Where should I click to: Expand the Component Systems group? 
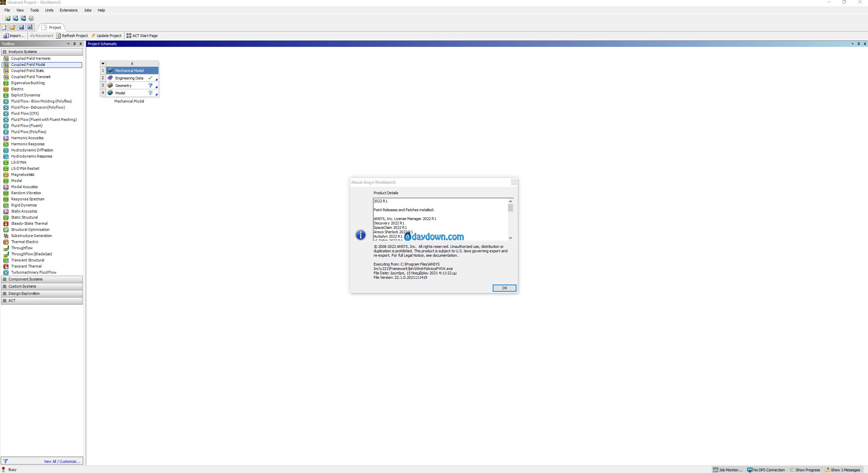(5, 279)
